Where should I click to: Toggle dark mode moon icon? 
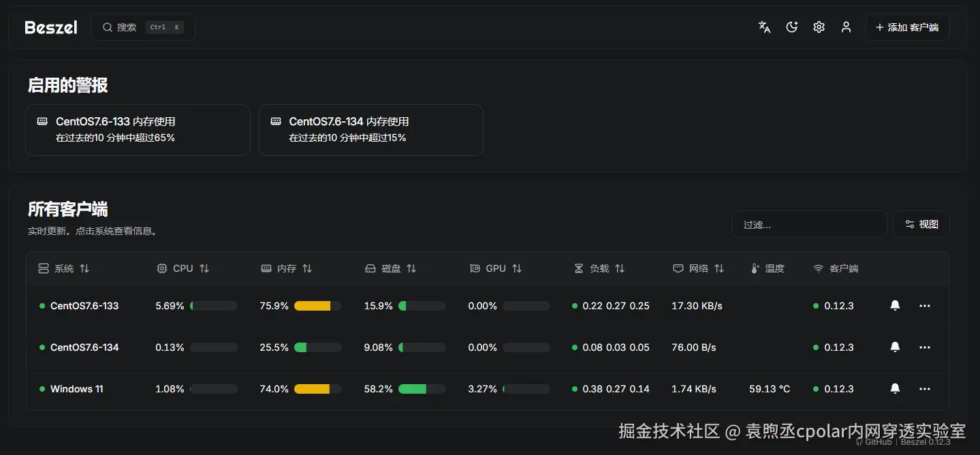[791, 27]
